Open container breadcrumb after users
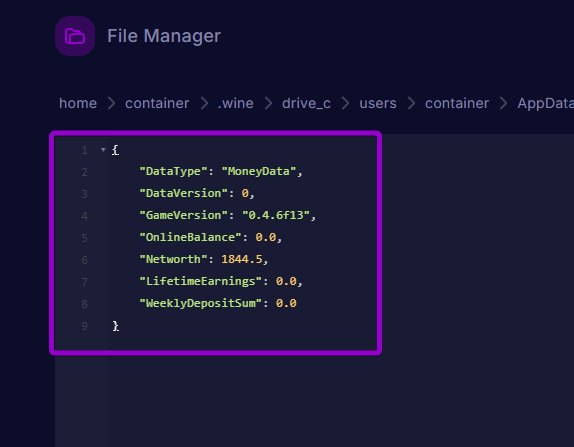The height and width of the screenshot is (447, 574). [x=457, y=103]
